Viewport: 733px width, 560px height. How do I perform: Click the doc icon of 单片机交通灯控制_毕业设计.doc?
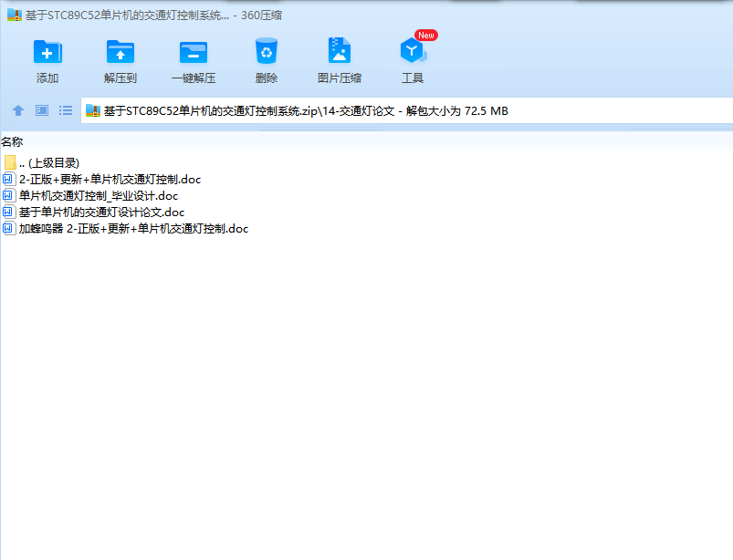point(9,195)
